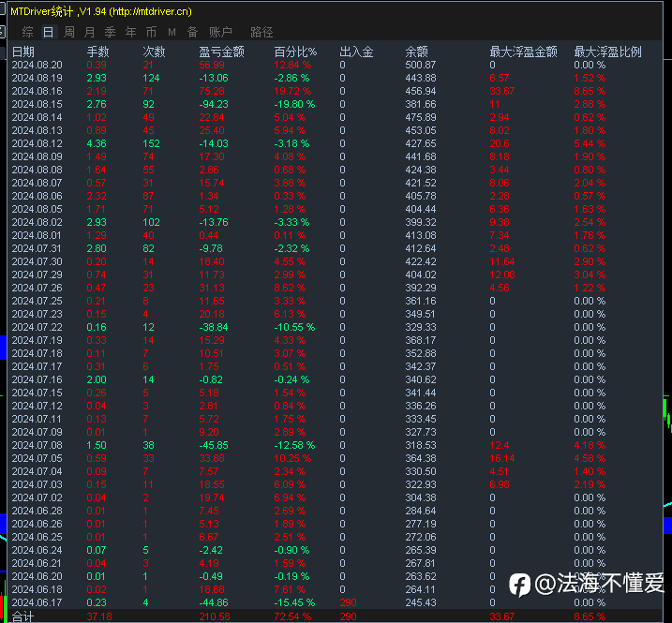Select the 2024.07.16 date cell
This screenshot has height=623, width=672.
tap(37, 379)
